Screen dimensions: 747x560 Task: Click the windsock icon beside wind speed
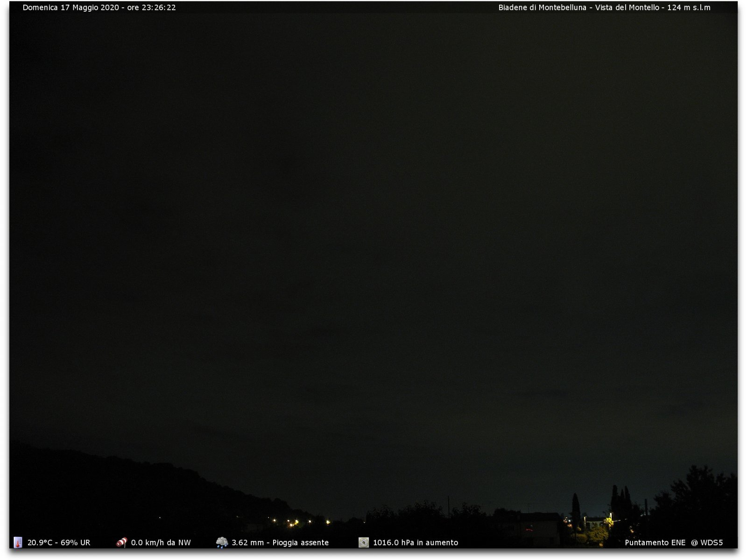[121, 542]
